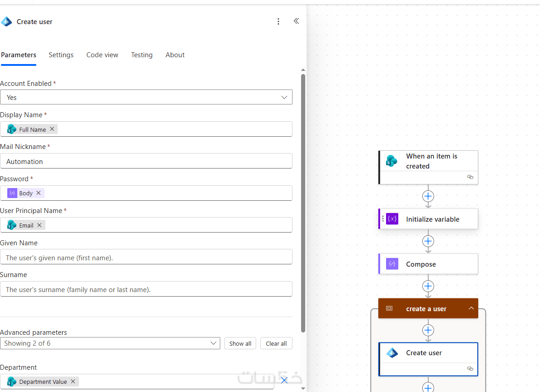
Task: Open the Code view tab
Action: point(102,55)
